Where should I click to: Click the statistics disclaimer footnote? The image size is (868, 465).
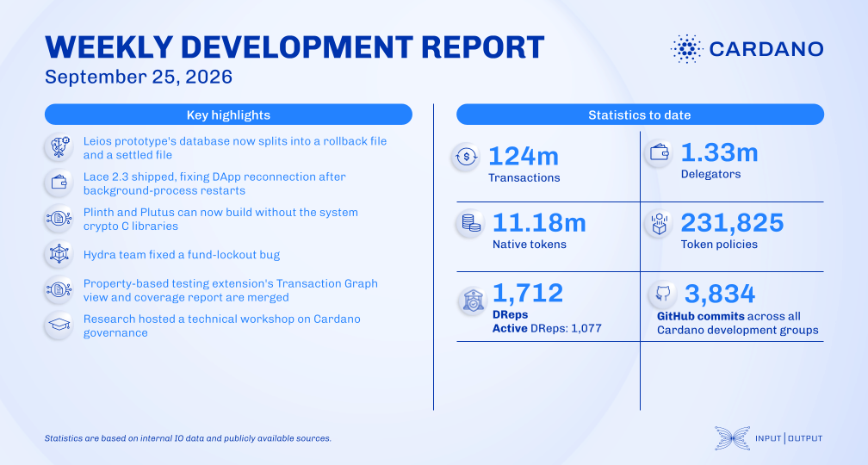point(189,438)
